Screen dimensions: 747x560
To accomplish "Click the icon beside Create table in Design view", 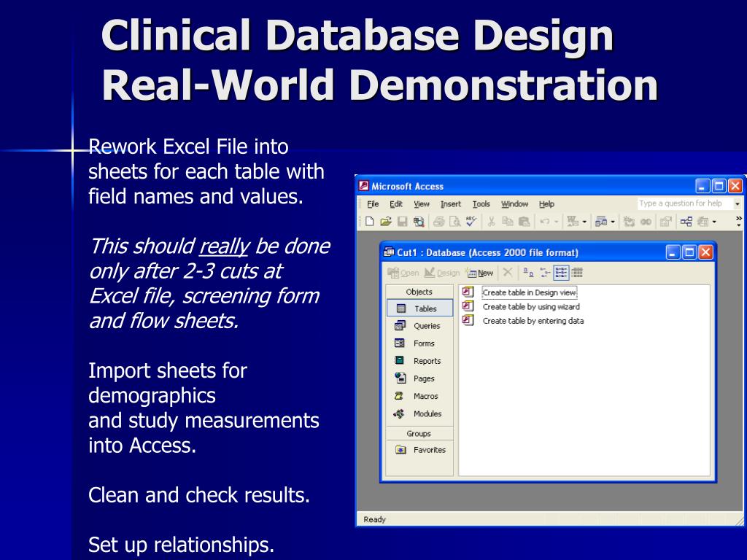I will [x=468, y=292].
